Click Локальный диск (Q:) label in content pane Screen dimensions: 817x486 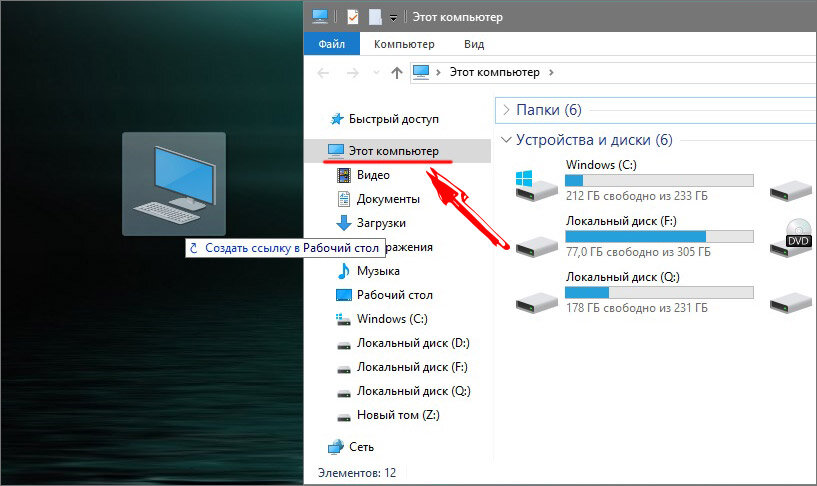point(623,277)
